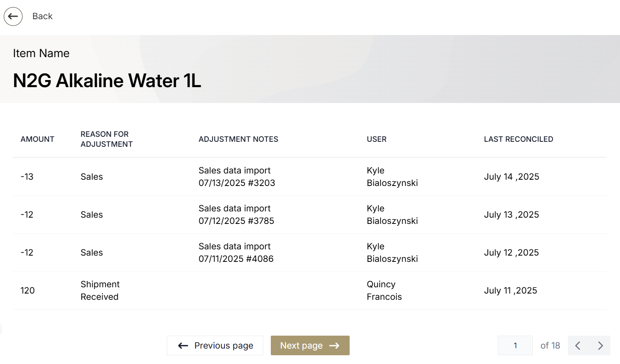Click the Reason for Adjustment column header
The image size is (620, 364).
(106, 139)
